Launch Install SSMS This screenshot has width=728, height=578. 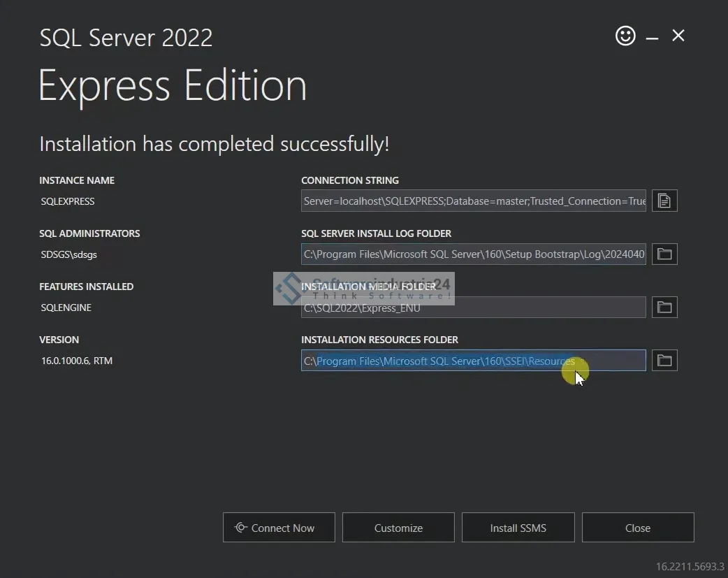point(518,528)
